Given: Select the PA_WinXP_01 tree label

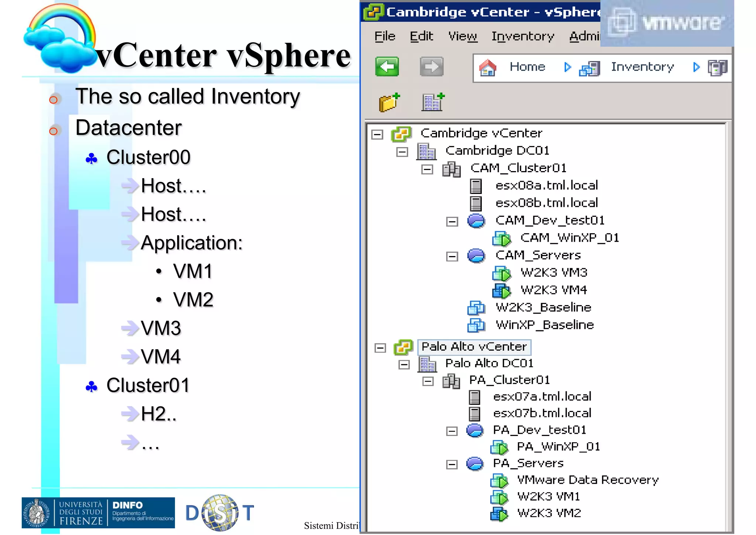Looking at the screenshot, I should (558, 447).
